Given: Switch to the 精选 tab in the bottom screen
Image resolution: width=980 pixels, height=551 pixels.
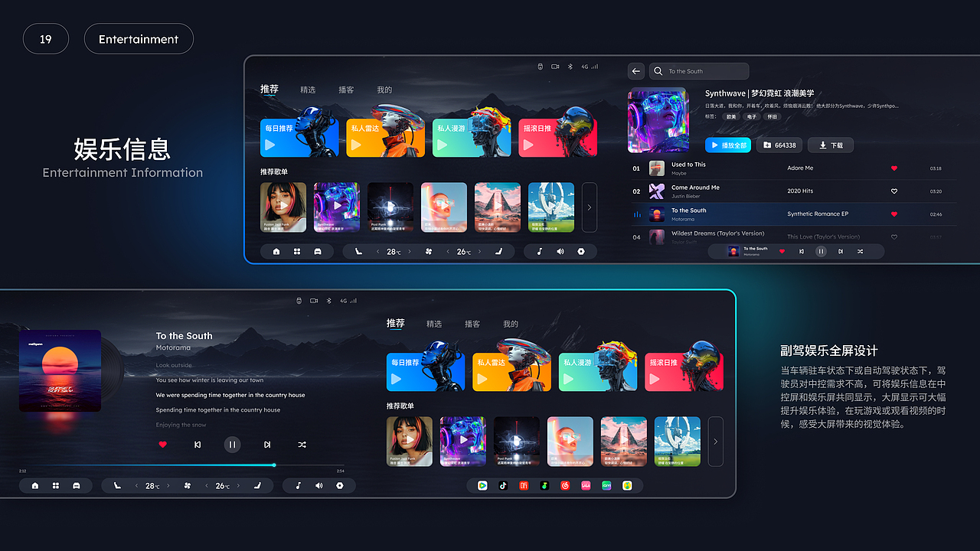Looking at the screenshot, I should click(x=434, y=324).
